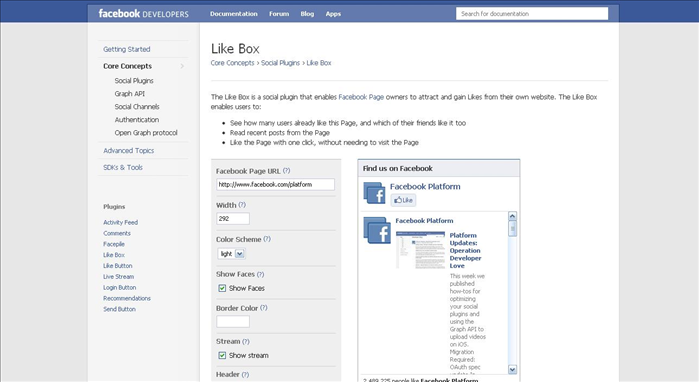699x382 pixels.
Task: Click the Facebook Platform title link in Like Box
Action: [425, 186]
